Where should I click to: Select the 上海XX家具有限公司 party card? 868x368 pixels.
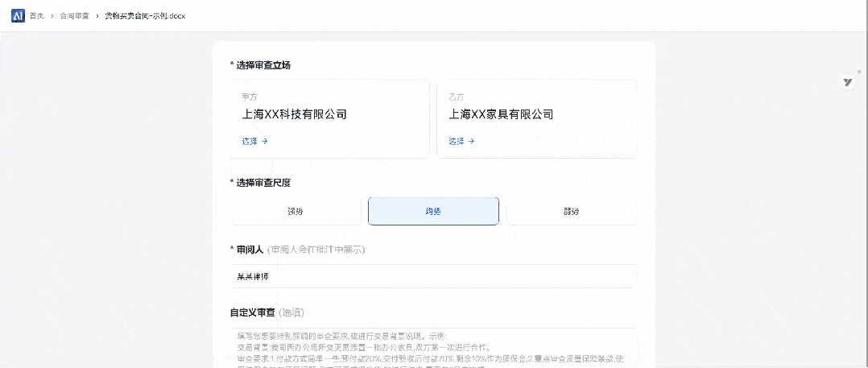(x=536, y=118)
